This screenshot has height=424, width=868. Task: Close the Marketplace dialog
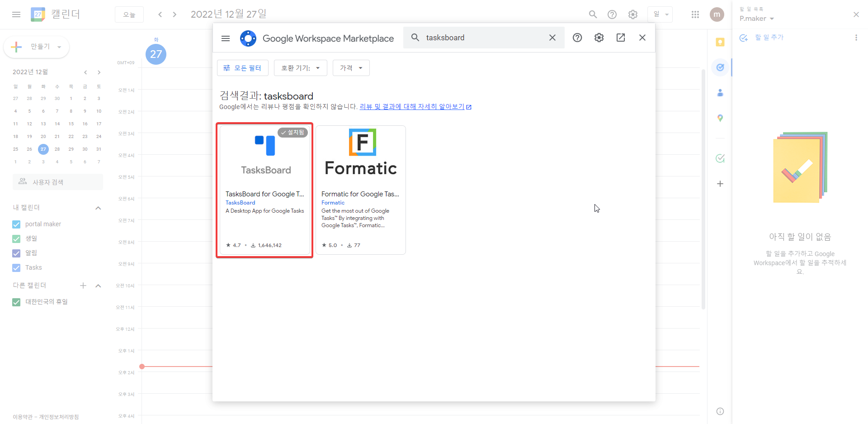click(642, 38)
